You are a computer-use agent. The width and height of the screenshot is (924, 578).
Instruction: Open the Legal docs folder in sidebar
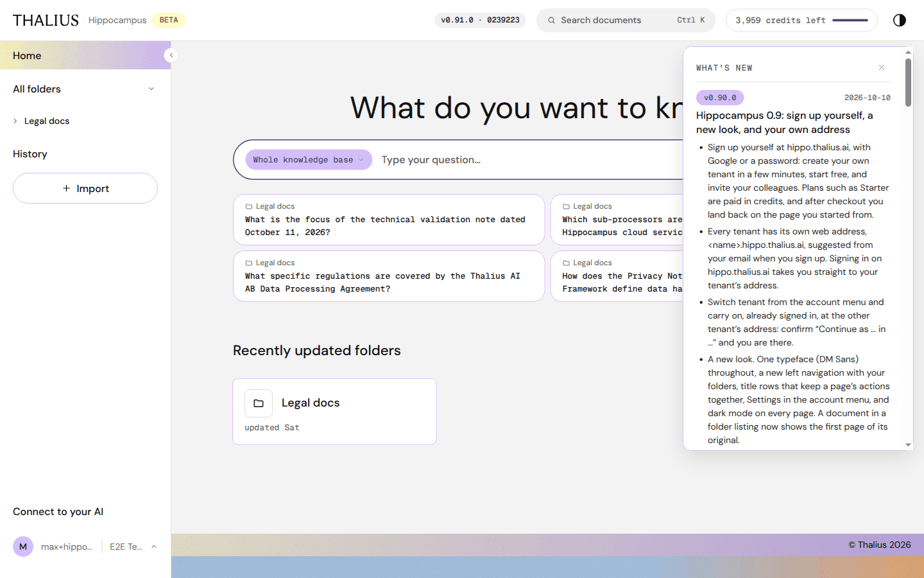pos(47,121)
